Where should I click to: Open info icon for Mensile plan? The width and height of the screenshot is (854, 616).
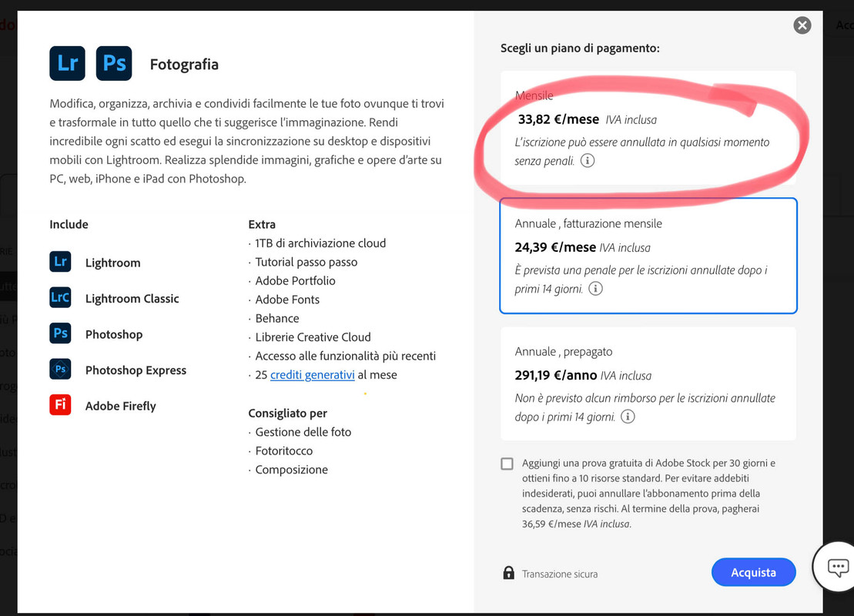click(x=587, y=161)
